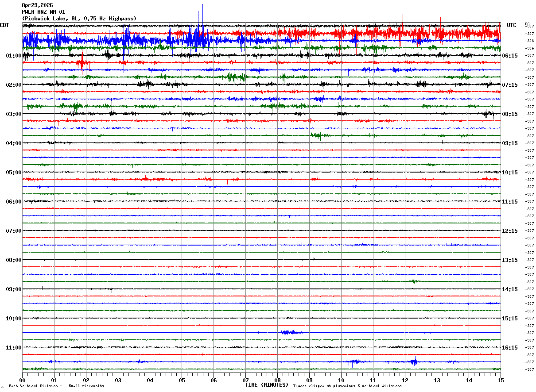
Task: Click the "09:00" CDT time label
Action: [14, 289]
